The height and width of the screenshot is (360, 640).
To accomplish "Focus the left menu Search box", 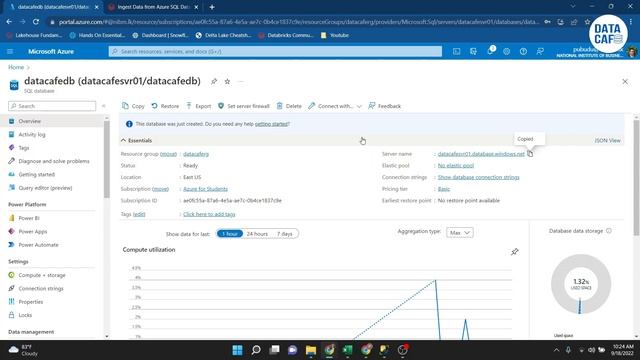I will tap(52, 106).
